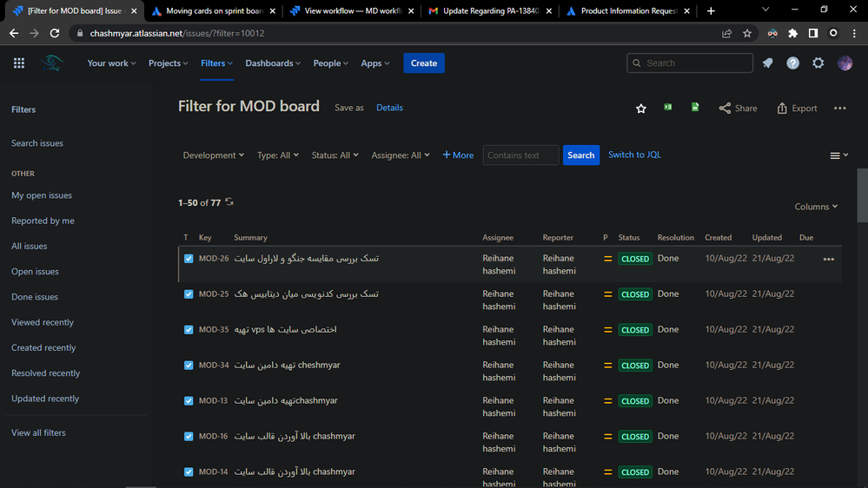The width and height of the screenshot is (868, 488).
Task: Expand the Your work menu
Action: point(111,63)
